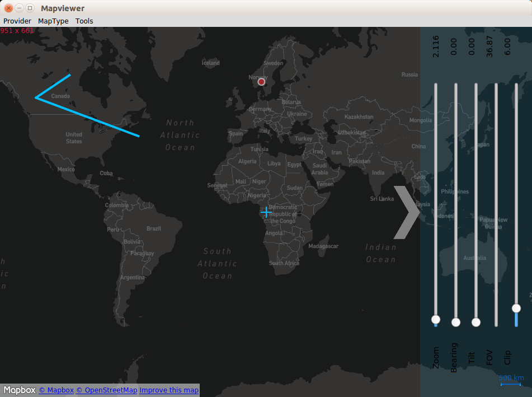
Task: Click the Clip value 6.00
Action: [507, 46]
